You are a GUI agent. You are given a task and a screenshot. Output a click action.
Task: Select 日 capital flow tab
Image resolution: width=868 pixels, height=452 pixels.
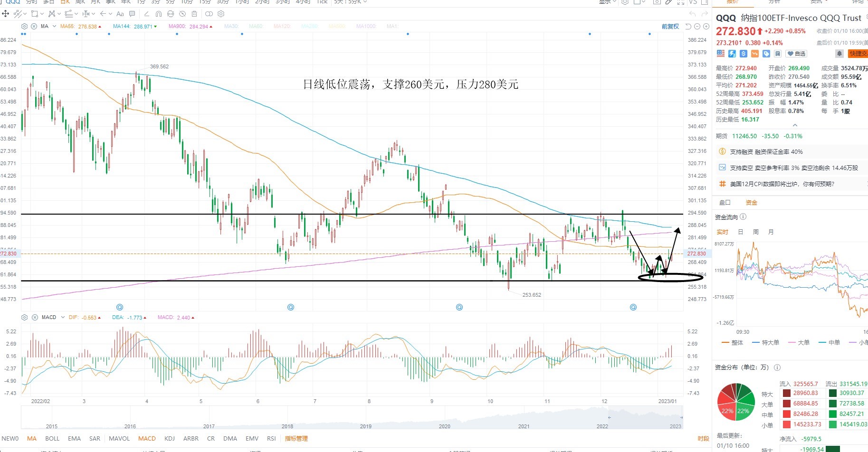(x=740, y=232)
